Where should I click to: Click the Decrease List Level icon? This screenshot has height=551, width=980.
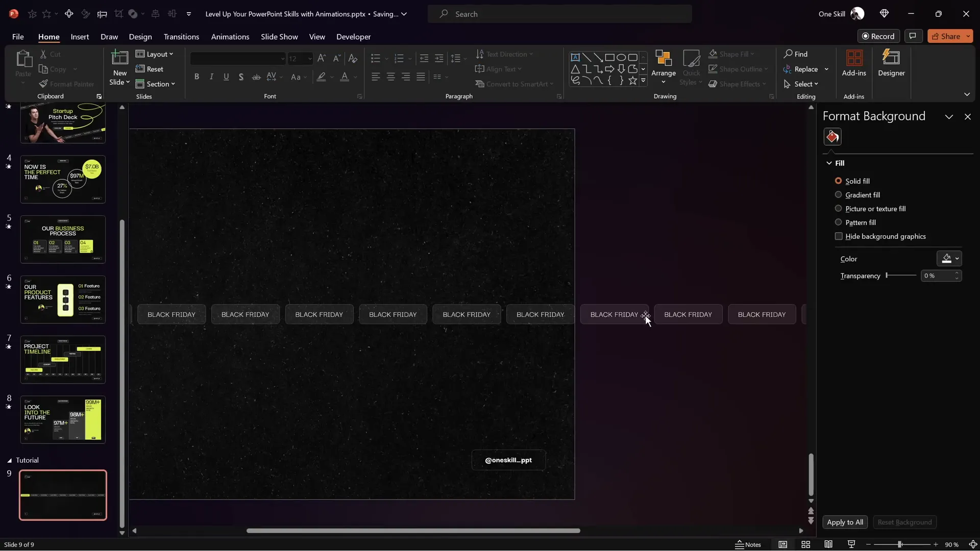(x=424, y=59)
